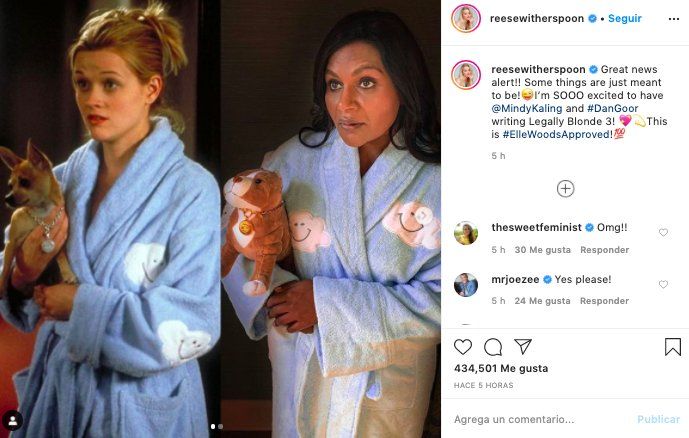The height and width of the screenshot is (438, 689).
Task: Select the second carousel dot indicator
Action: [221, 426]
